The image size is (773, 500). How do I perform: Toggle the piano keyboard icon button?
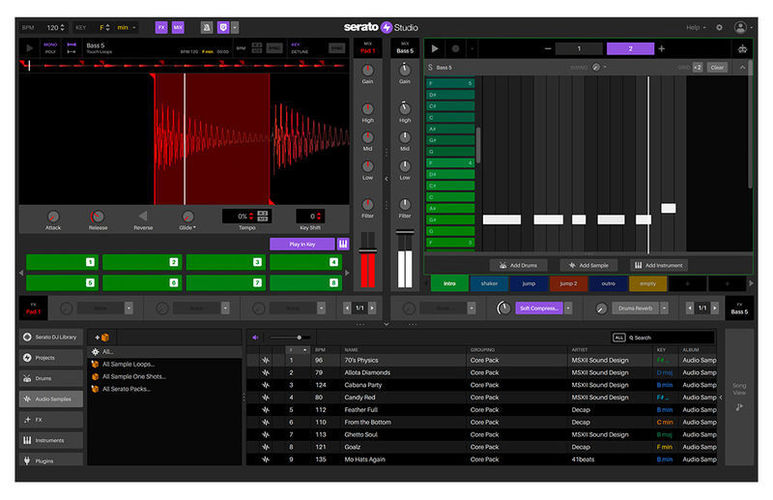pyautogui.click(x=343, y=244)
